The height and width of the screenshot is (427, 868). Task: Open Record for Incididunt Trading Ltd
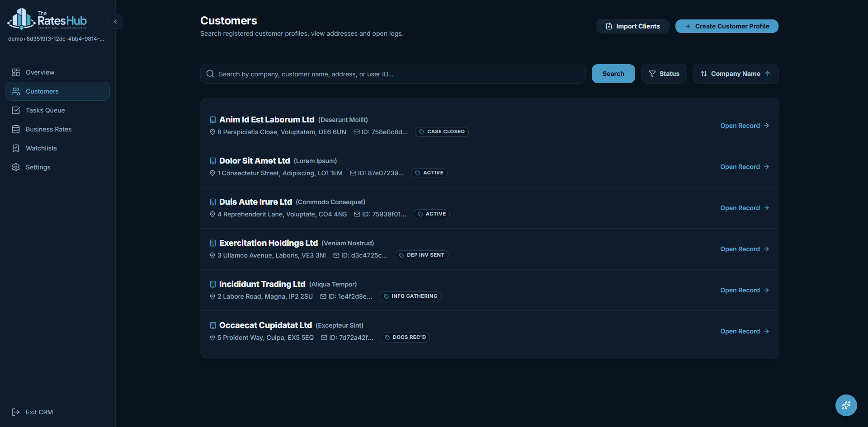745,290
